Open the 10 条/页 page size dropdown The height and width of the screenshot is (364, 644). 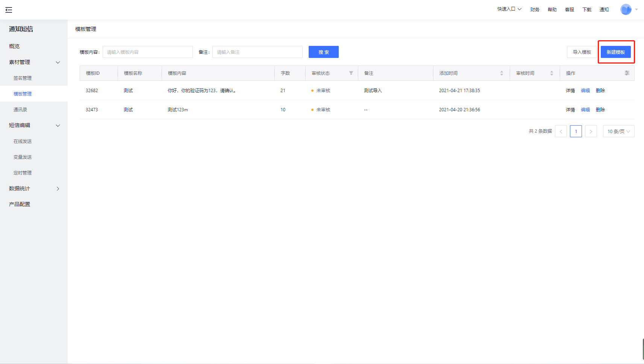click(618, 131)
